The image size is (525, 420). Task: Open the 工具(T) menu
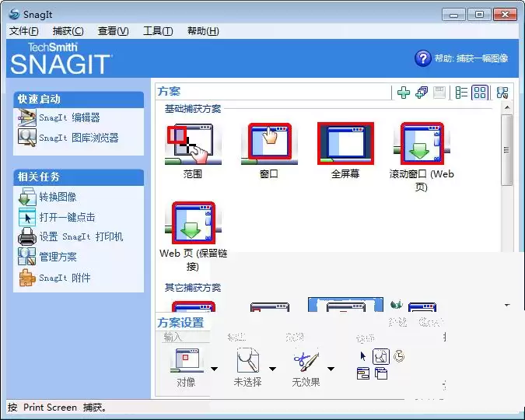[158, 31]
